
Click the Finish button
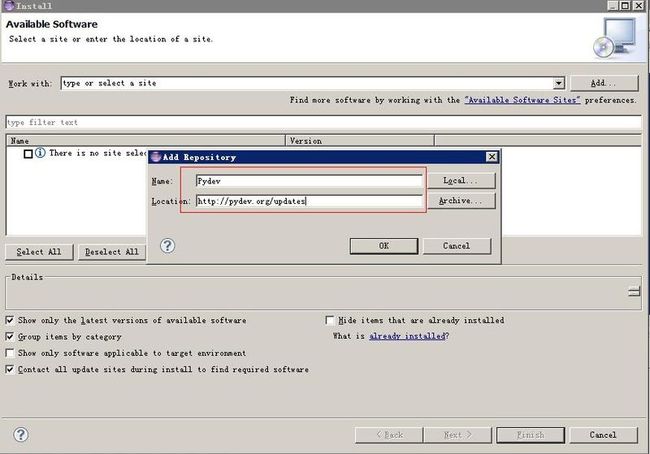click(531, 435)
